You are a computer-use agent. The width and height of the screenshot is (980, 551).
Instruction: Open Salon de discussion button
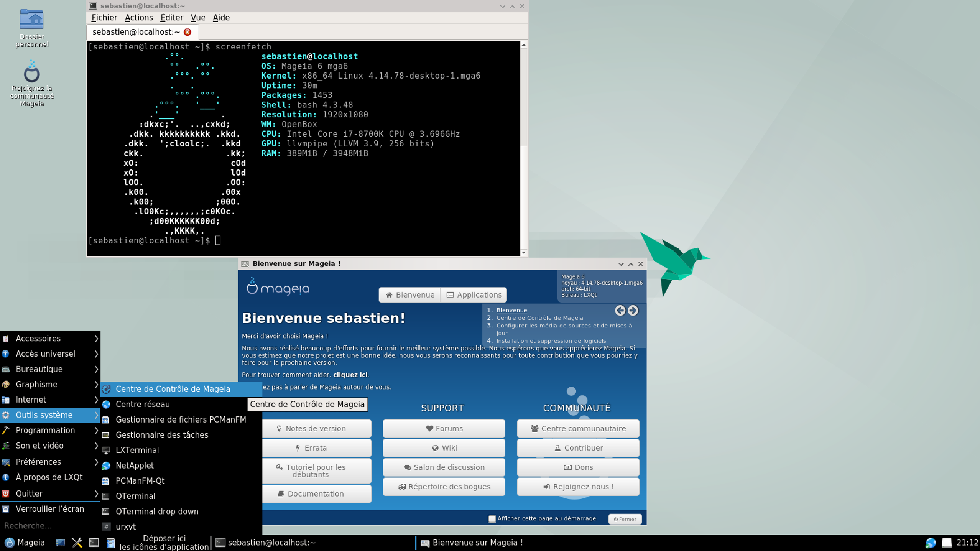tap(444, 467)
